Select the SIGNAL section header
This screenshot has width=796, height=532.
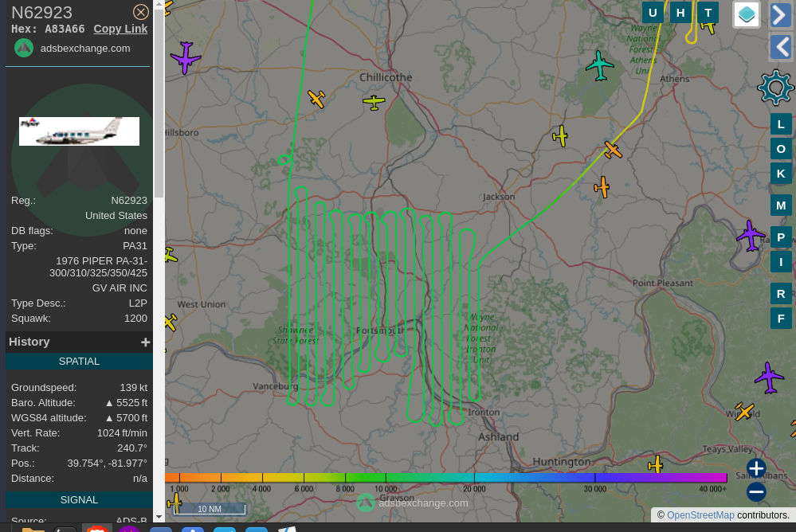point(79,500)
